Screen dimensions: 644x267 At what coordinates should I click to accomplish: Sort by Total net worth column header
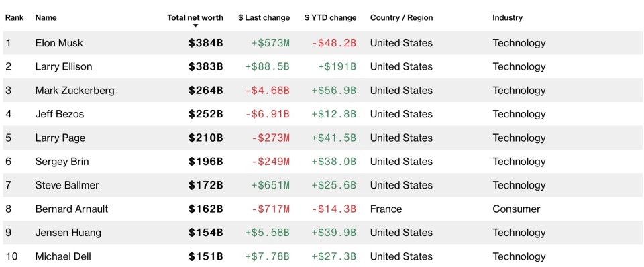click(195, 17)
